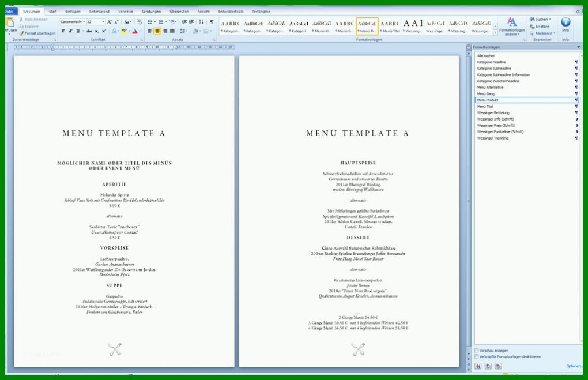Screen dimensions: 588x380
Task: Click Optionen link in Formatvorlagen pane
Action: [x=574, y=366]
